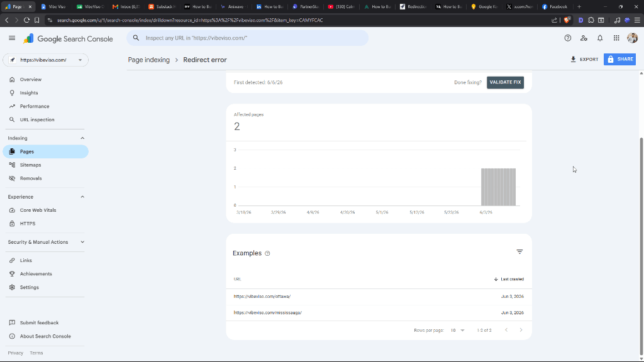Viewport: 644px width, 362px height.
Task: Switch to the Aniwave tab
Action: (234, 6)
